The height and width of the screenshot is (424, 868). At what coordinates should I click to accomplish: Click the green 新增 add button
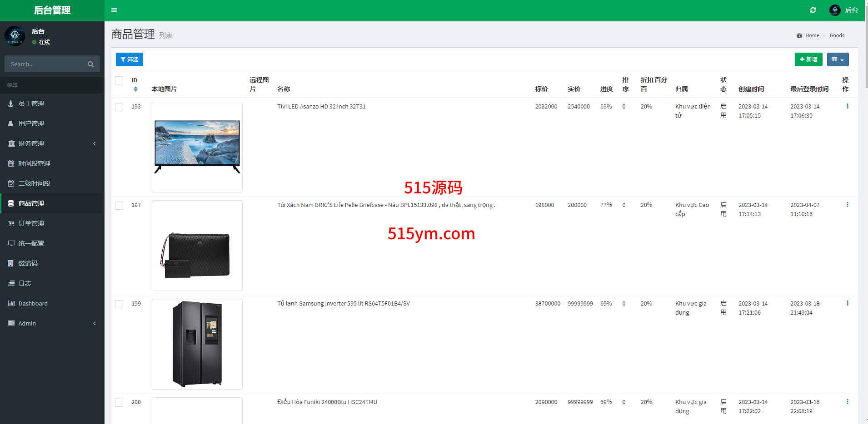(808, 59)
